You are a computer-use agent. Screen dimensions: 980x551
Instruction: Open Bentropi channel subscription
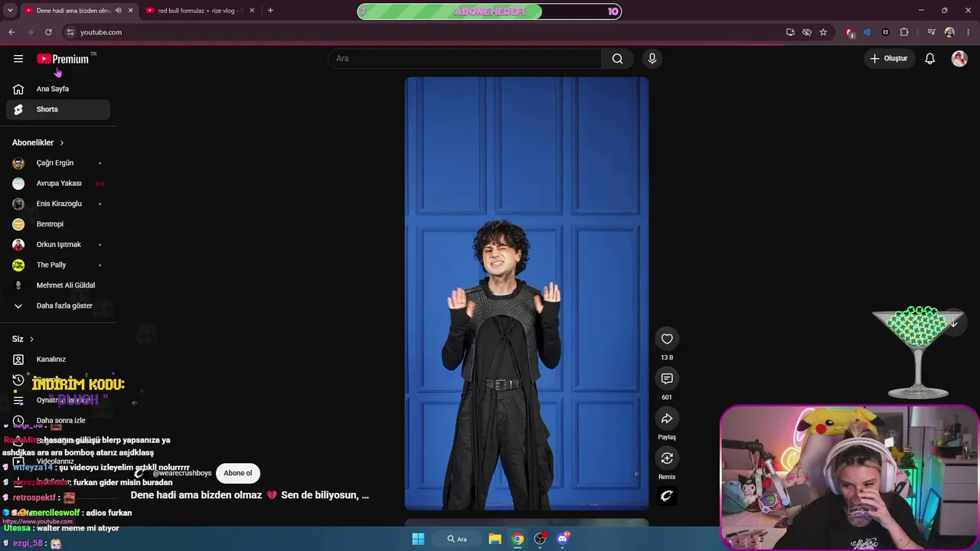click(58, 224)
